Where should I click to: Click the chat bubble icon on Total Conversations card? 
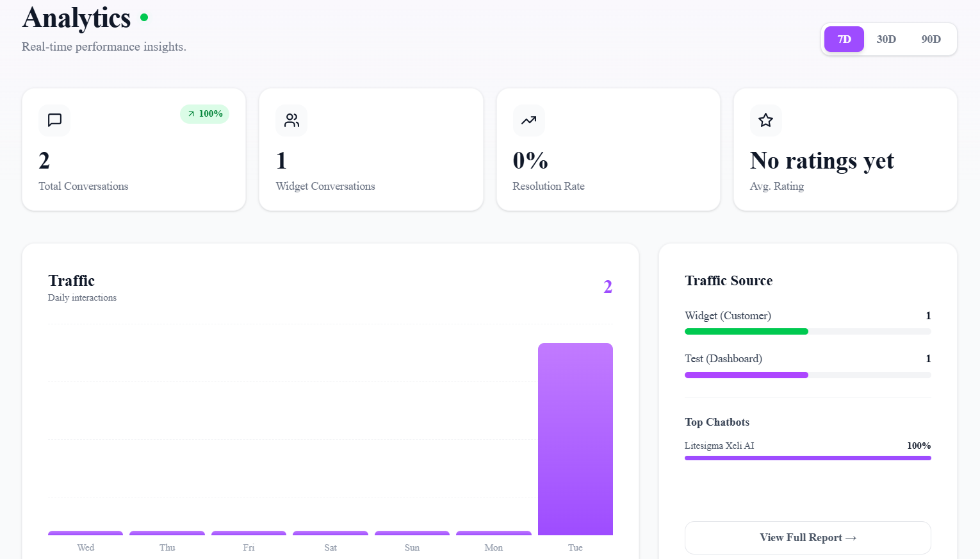tap(54, 121)
